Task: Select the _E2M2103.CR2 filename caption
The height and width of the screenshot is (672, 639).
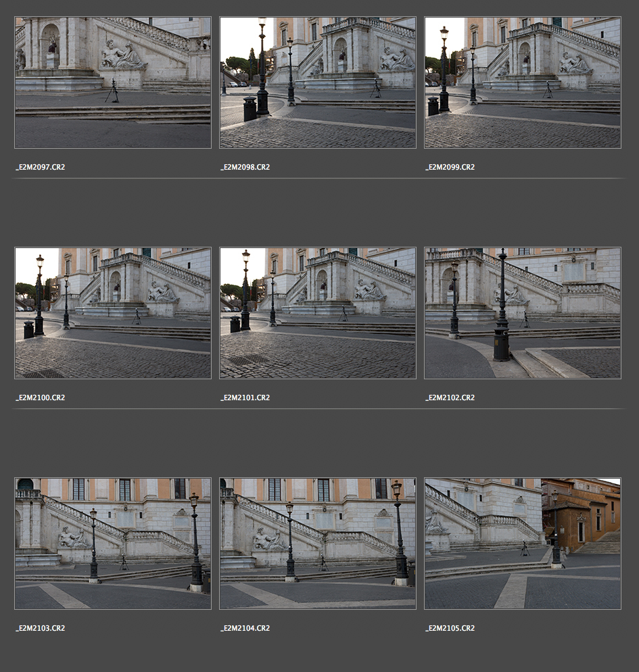Action: coord(41,628)
